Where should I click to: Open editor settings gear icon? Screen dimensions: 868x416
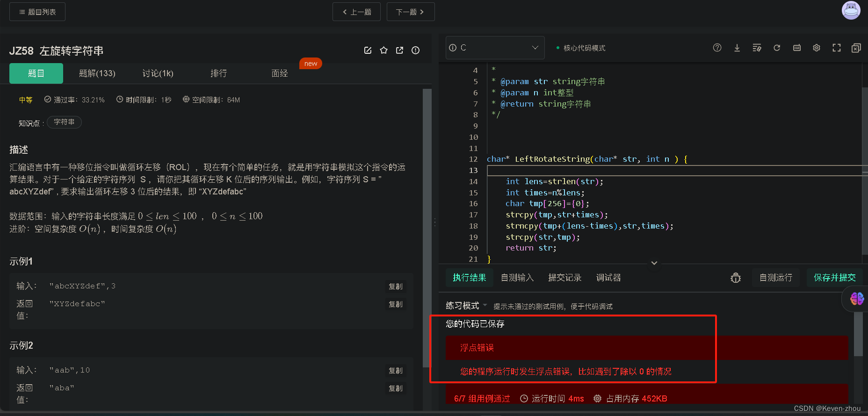[817, 48]
